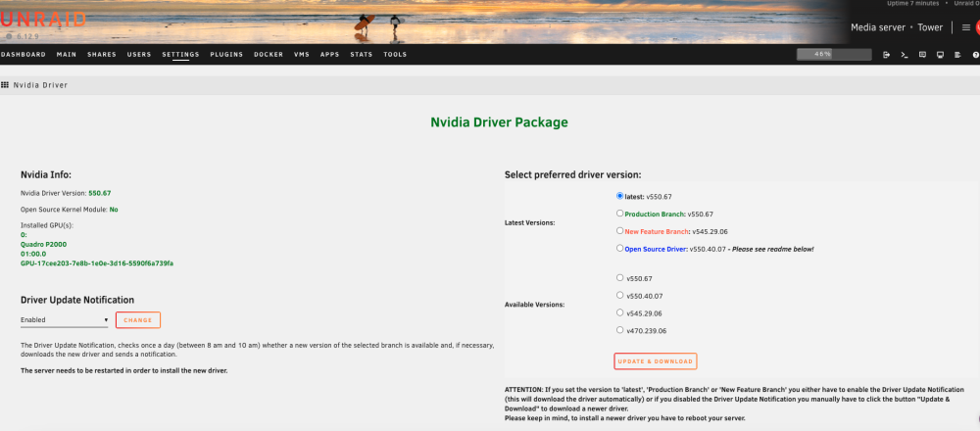Open the Main menu tab

pyautogui.click(x=67, y=54)
